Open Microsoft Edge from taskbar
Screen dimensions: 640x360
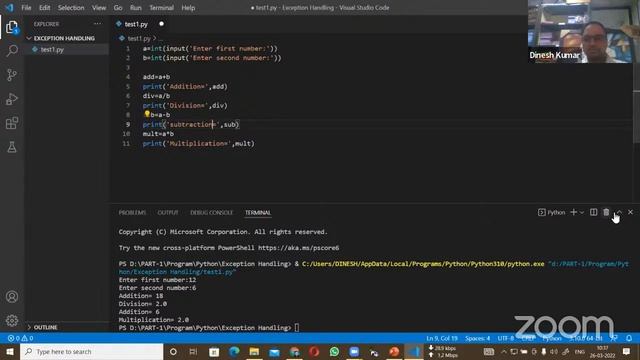pos(234,351)
